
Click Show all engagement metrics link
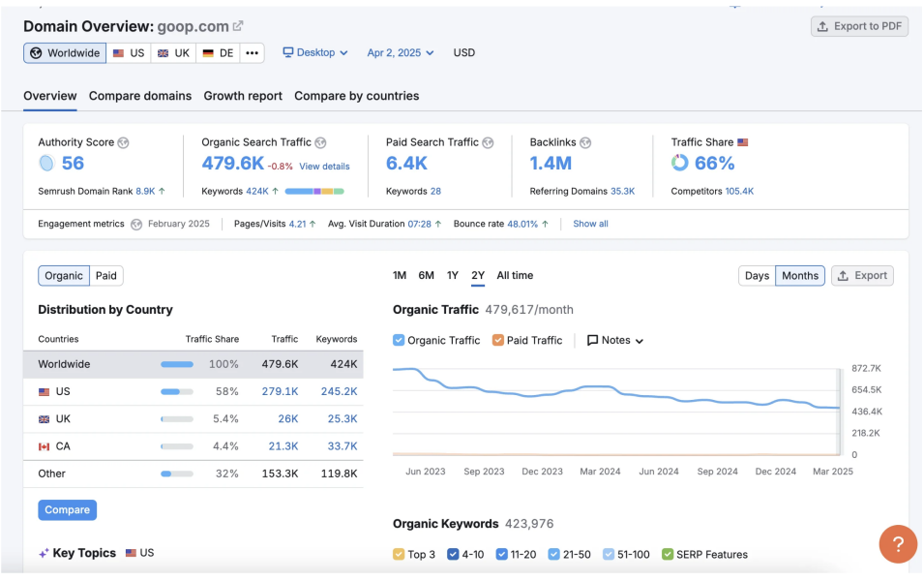point(590,224)
